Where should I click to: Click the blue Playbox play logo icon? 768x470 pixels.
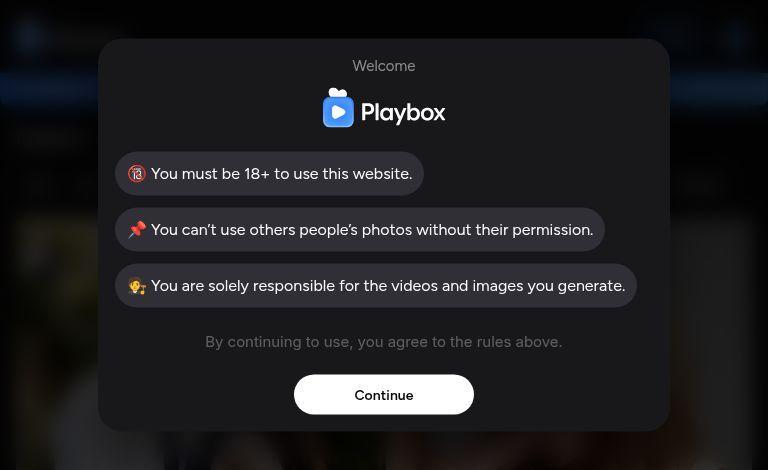pyautogui.click(x=338, y=112)
